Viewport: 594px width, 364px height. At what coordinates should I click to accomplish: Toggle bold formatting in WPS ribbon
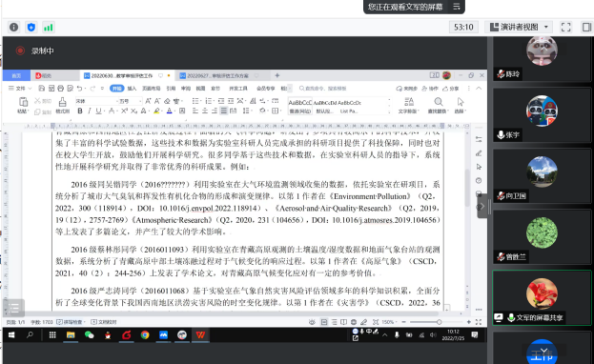pos(80,111)
